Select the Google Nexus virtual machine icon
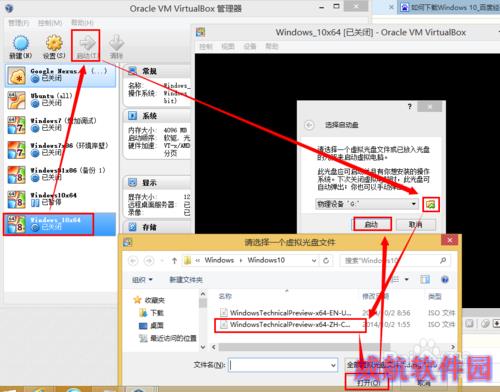This screenshot has height=392, width=500. coord(16,76)
